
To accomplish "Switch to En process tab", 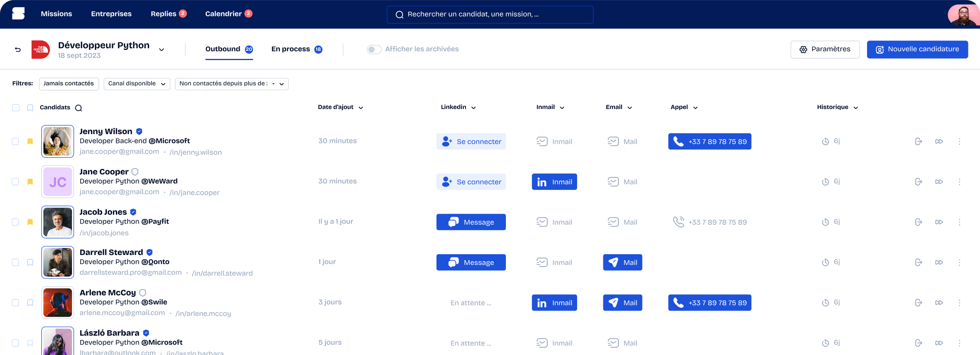I will tap(297, 49).
